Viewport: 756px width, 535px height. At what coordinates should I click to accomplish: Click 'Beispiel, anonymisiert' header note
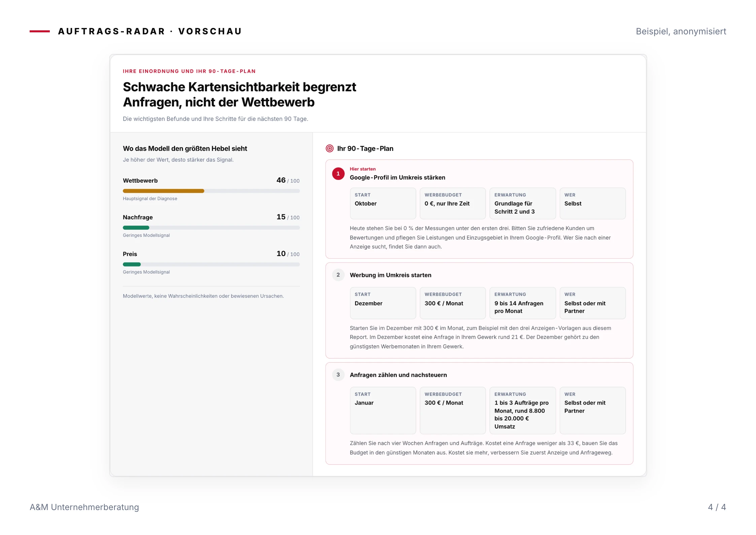point(681,31)
